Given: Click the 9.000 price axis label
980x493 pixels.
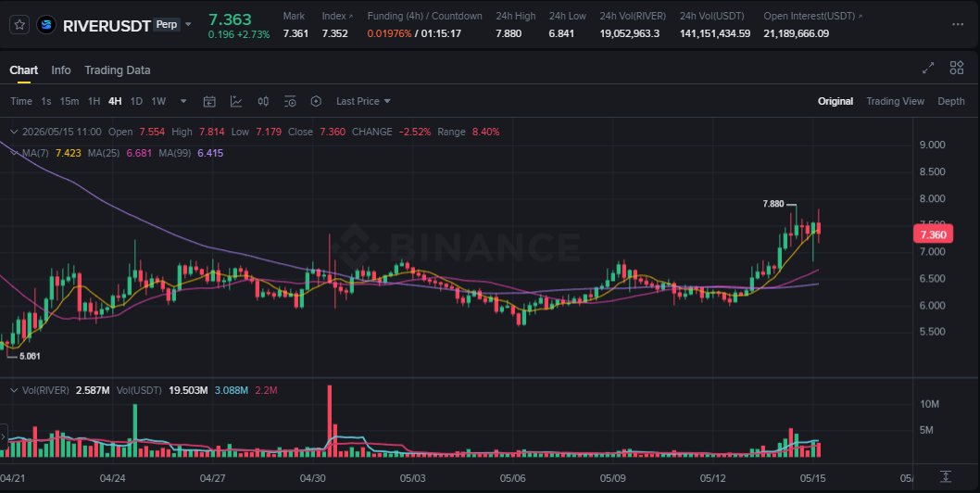Looking at the screenshot, I should pyautogui.click(x=932, y=145).
